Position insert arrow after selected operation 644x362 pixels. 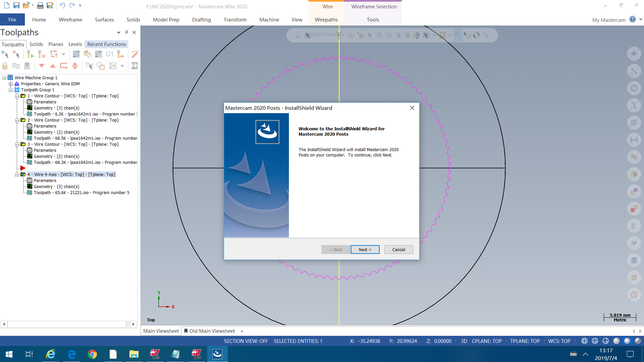pos(64,66)
